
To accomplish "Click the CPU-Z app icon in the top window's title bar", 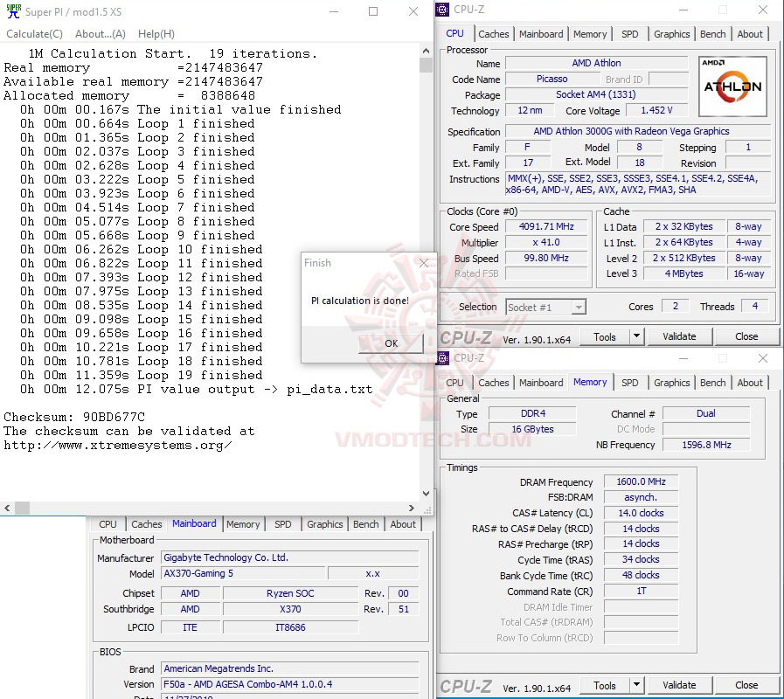I will click(x=442, y=10).
